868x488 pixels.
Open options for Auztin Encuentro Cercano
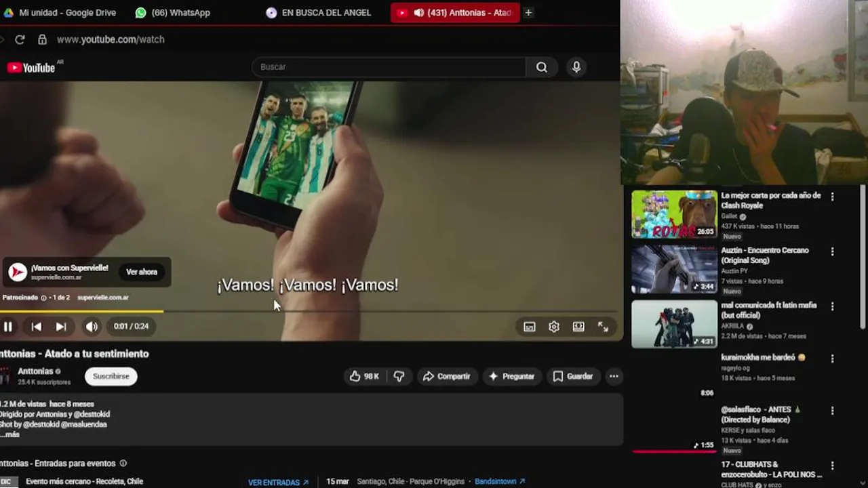point(832,251)
